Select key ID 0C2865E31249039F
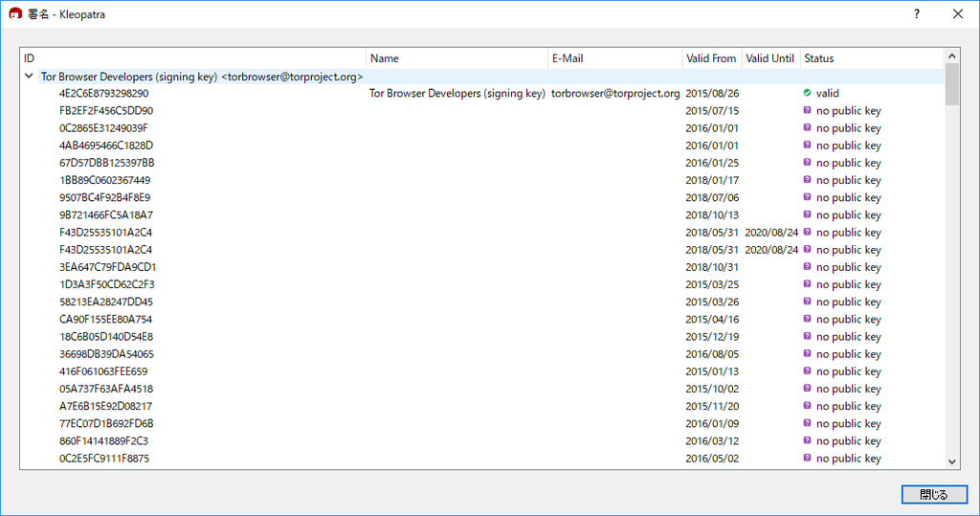The height and width of the screenshot is (516, 980). [x=103, y=128]
